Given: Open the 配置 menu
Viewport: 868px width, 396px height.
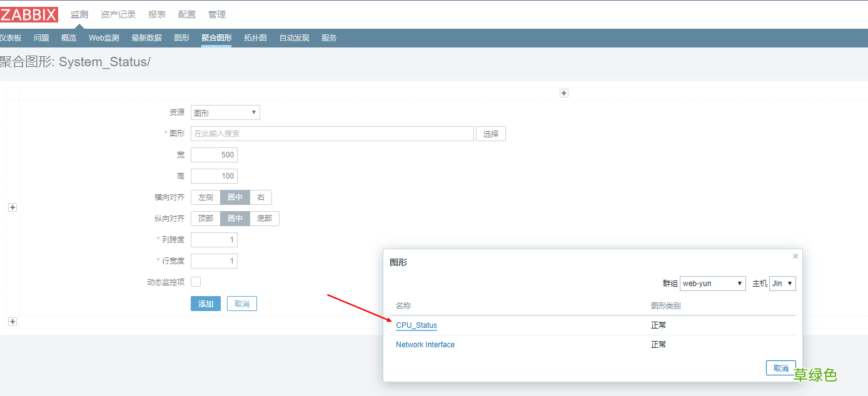Looking at the screenshot, I should (x=187, y=14).
